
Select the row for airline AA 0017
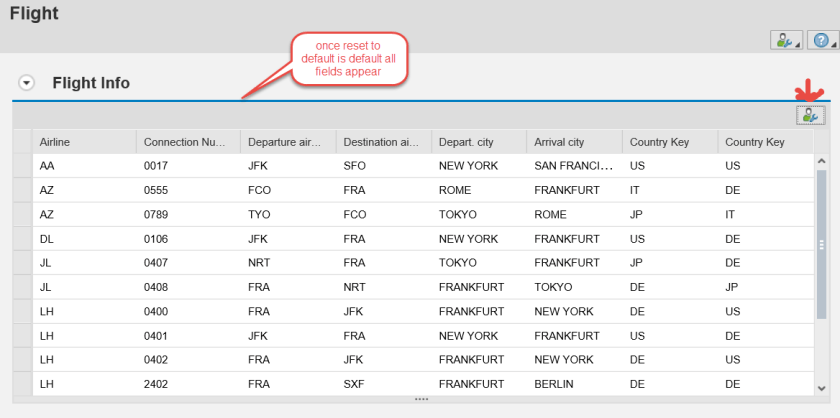click(22, 167)
